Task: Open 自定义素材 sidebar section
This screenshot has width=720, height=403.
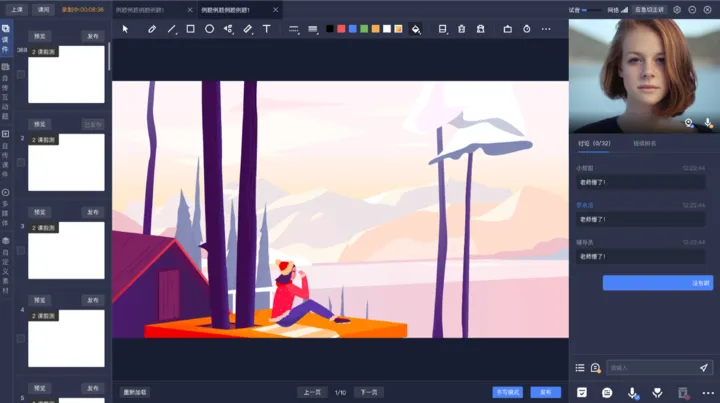Action: pyautogui.click(x=6, y=266)
